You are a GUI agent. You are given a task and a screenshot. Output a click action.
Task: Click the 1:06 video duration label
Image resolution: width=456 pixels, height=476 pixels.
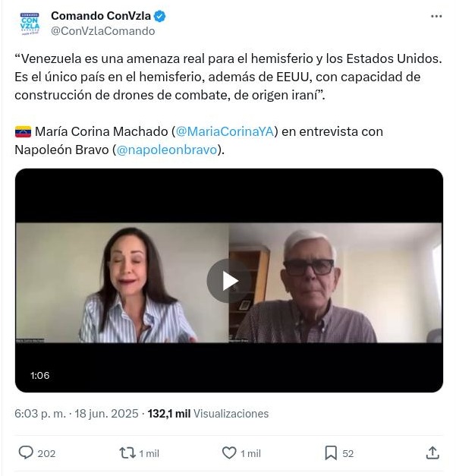[x=39, y=376]
